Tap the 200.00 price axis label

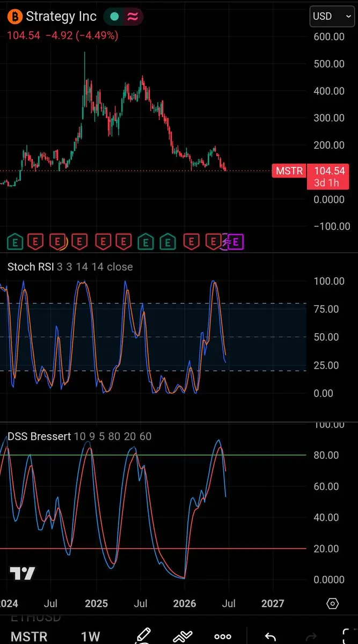pos(329,145)
